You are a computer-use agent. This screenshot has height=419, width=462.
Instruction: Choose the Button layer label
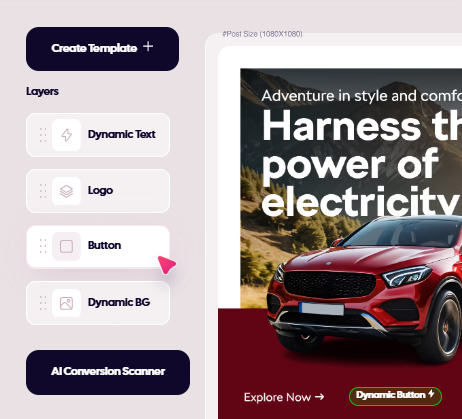104,245
